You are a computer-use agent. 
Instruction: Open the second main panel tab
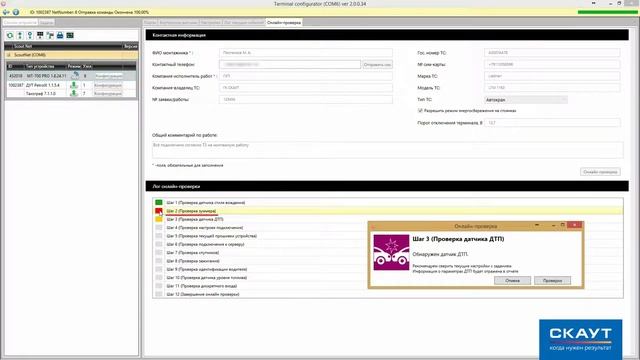pyautogui.click(x=178, y=22)
